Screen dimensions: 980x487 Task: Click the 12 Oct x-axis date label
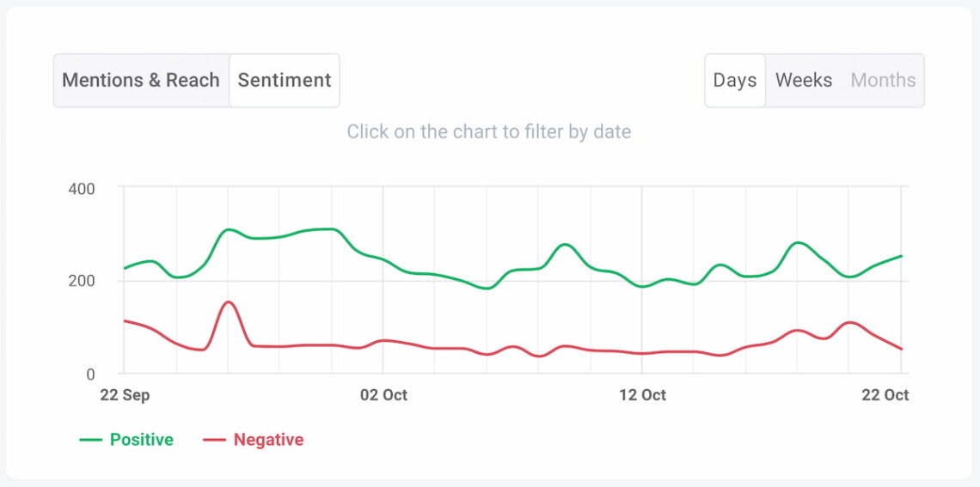click(x=642, y=395)
